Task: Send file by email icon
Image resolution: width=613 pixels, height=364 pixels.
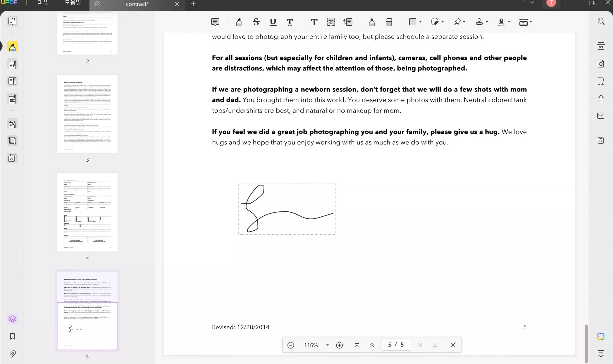Action: point(601,116)
